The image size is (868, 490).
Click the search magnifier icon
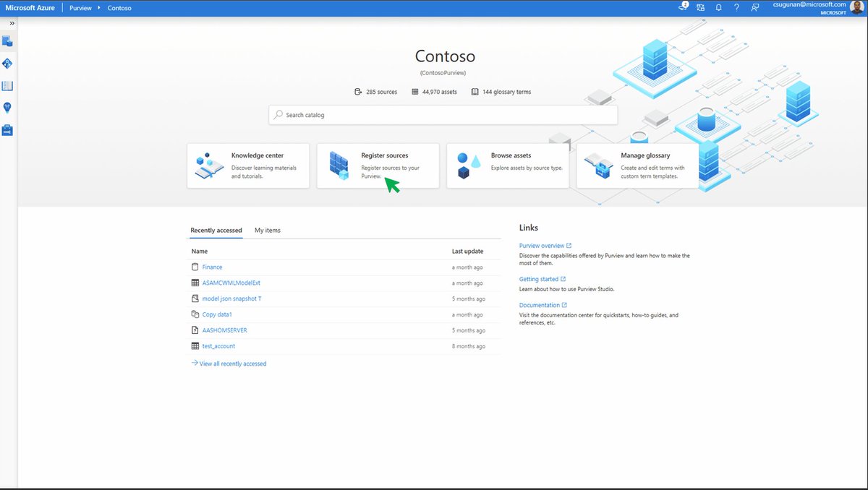(278, 115)
